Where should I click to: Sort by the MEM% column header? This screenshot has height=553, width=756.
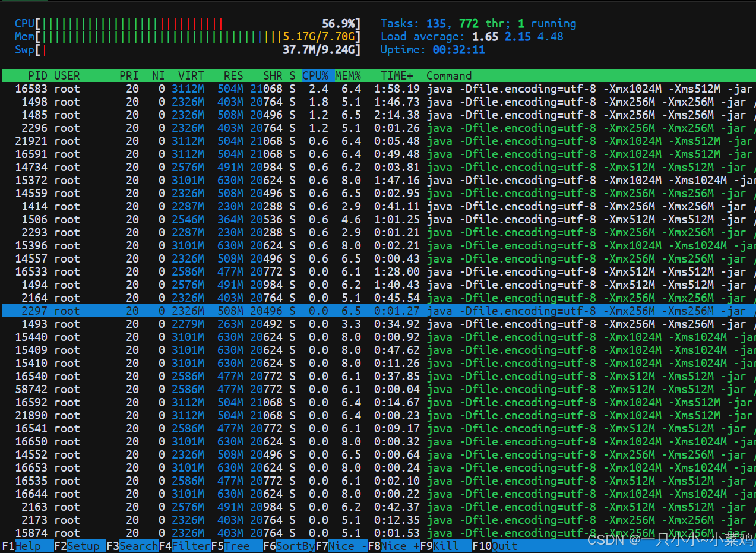click(348, 75)
